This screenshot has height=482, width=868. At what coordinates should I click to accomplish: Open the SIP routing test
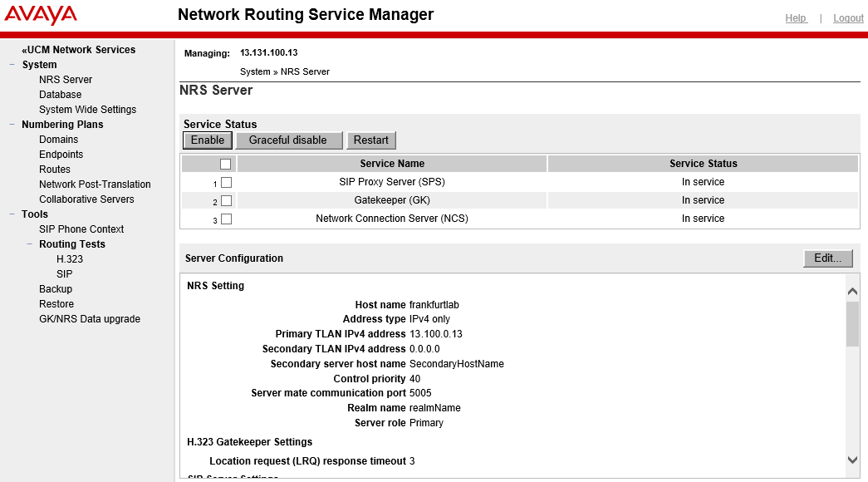(x=64, y=273)
